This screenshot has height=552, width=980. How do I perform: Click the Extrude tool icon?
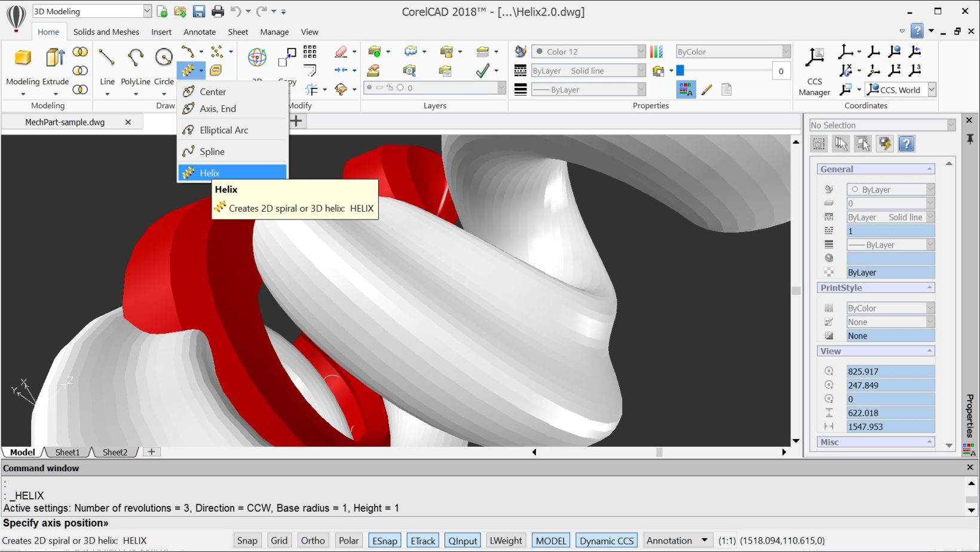pos(55,59)
